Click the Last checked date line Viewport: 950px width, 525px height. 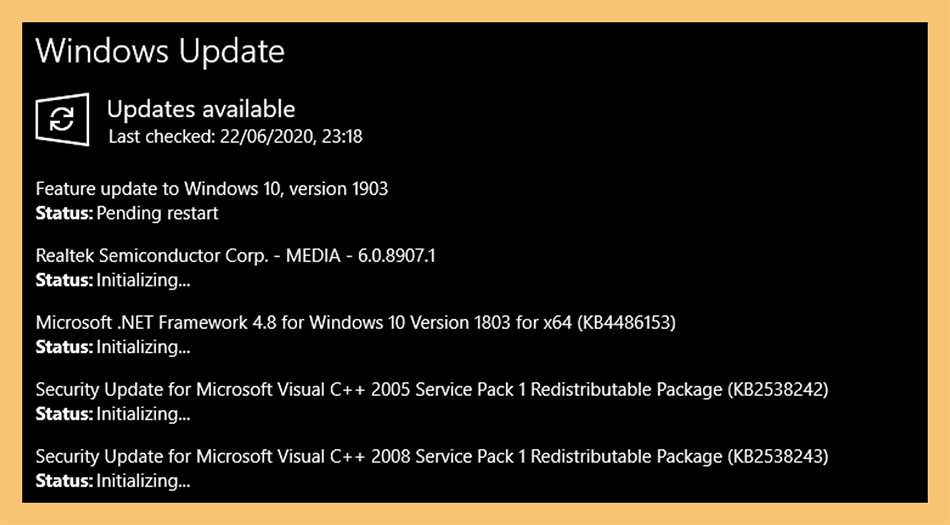[235, 137]
